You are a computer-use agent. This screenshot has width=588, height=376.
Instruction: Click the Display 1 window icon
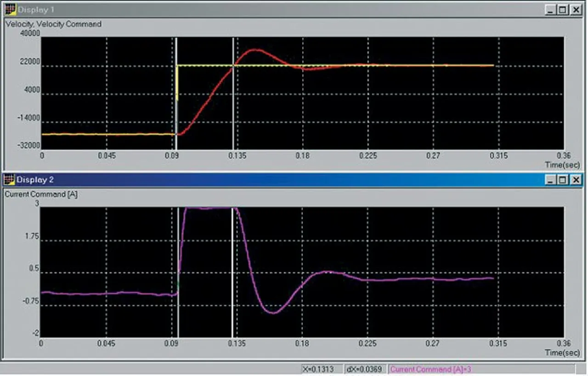pos(10,10)
